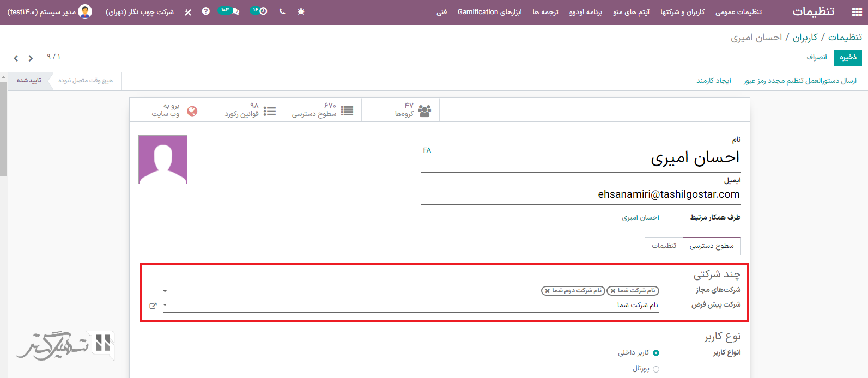Viewport: 868px width, 378px height.
Task: Expand the default company dropdown arrow
Action: [x=165, y=306]
